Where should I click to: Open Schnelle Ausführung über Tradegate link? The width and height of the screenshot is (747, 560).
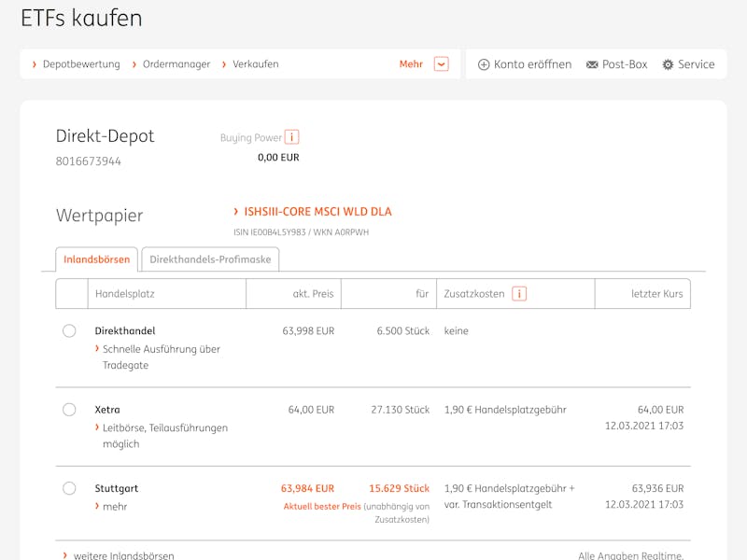click(x=158, y=357)
